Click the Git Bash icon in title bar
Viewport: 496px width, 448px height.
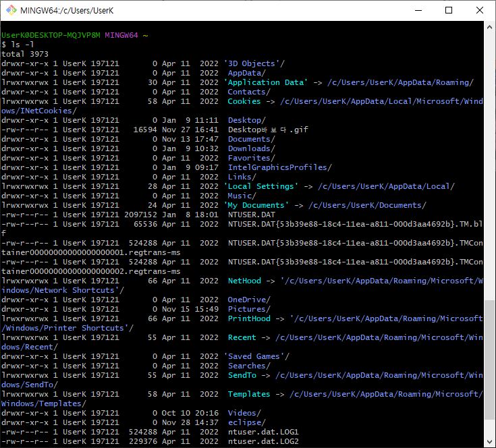11,10
